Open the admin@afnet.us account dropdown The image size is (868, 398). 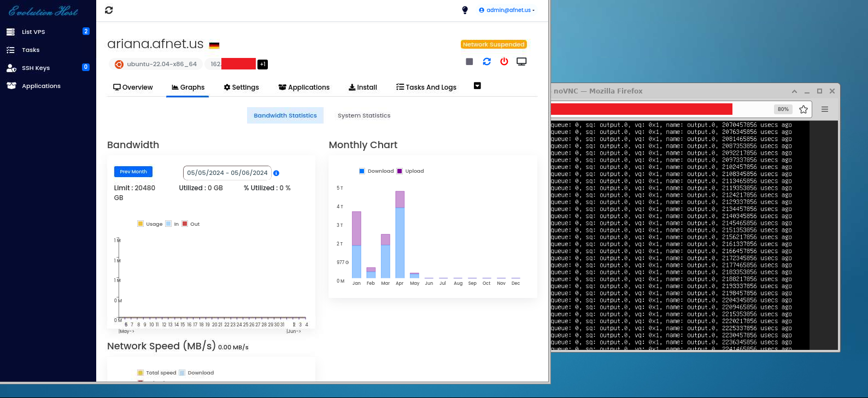[507, 10]
